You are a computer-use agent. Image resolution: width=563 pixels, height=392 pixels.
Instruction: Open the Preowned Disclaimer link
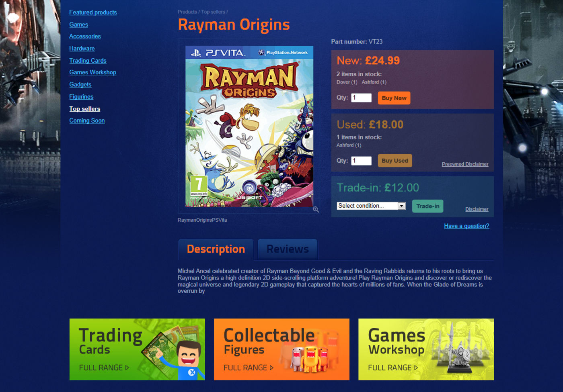pyautogui.click(x=465, y=164)
